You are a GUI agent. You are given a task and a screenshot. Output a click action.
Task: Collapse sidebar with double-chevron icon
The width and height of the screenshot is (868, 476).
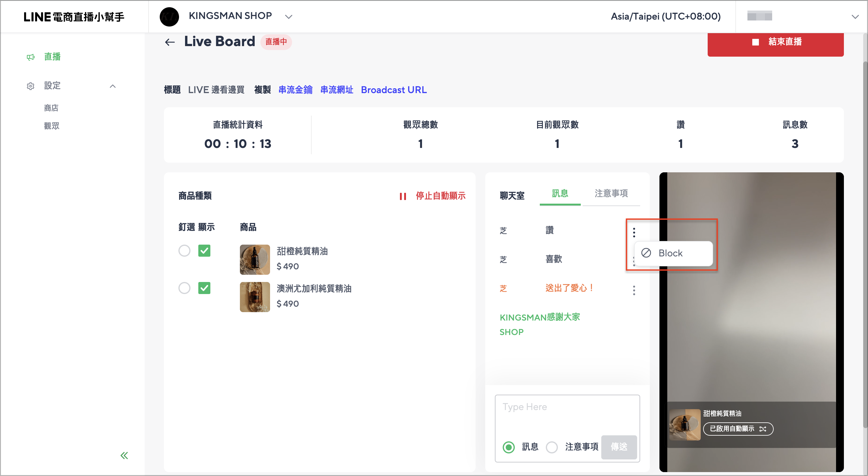coord(124,456)
